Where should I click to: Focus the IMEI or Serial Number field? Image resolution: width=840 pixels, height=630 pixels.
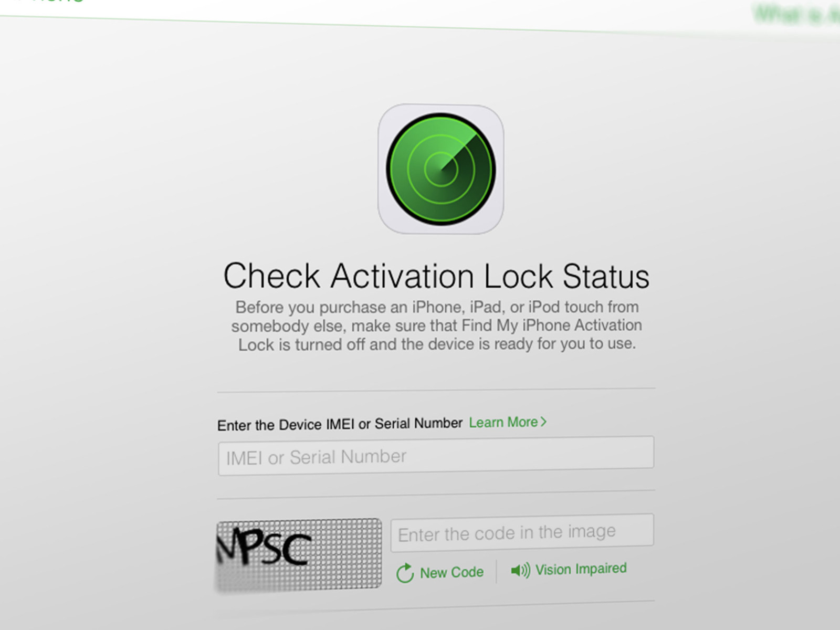[436, 456]
